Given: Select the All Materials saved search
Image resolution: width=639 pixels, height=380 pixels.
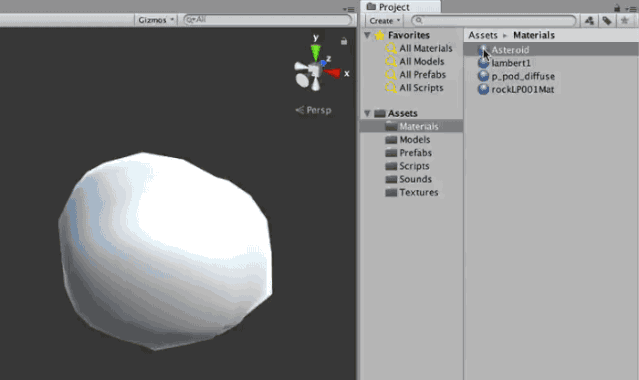Looking at the screenshot, I should pos(426,48).
